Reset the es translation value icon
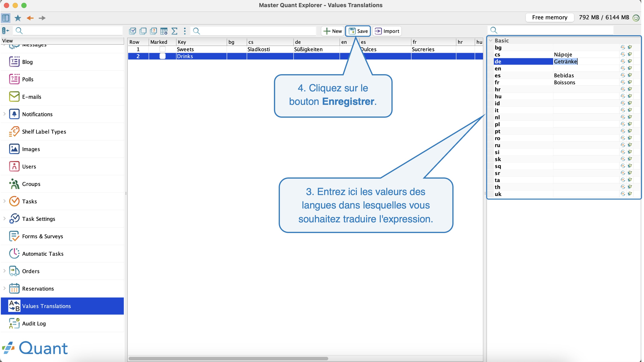 (x=622, y=75)
